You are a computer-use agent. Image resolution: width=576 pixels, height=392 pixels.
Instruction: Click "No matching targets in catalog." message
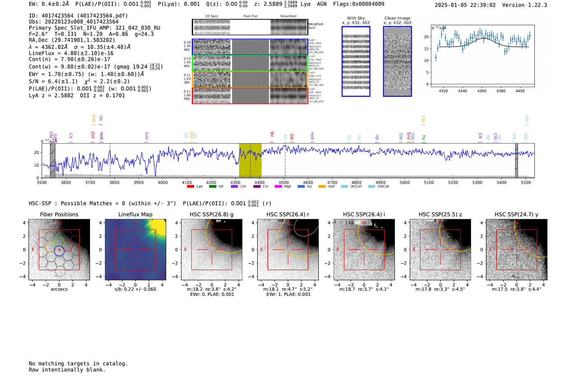tap(78, 364)
